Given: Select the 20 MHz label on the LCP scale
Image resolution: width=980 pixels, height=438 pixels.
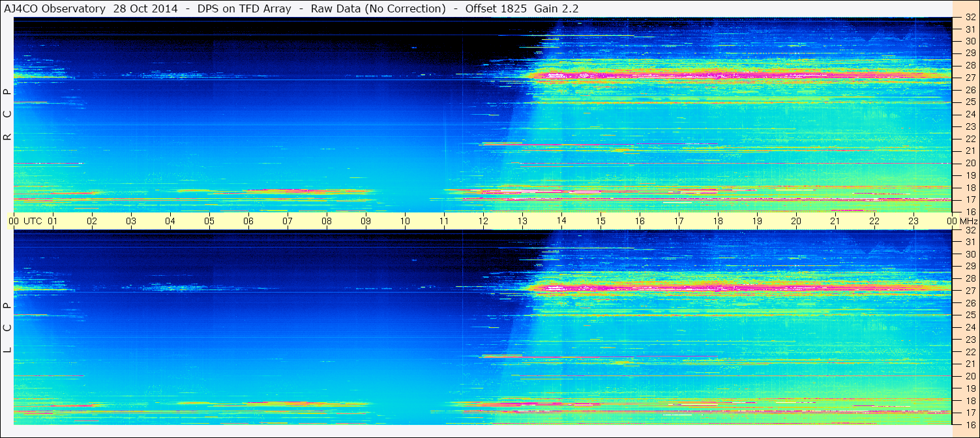Looking at the screenshot, I should (x=970, y=376).
